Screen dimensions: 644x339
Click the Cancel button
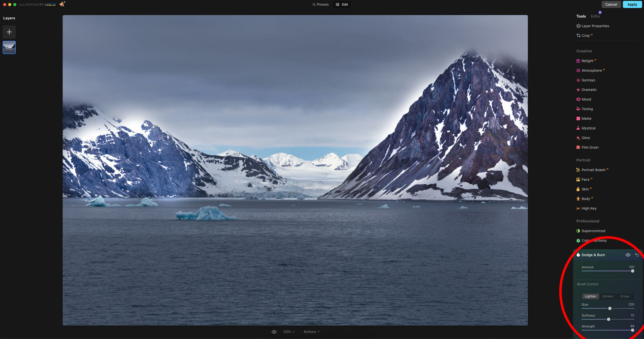point(611,4)
